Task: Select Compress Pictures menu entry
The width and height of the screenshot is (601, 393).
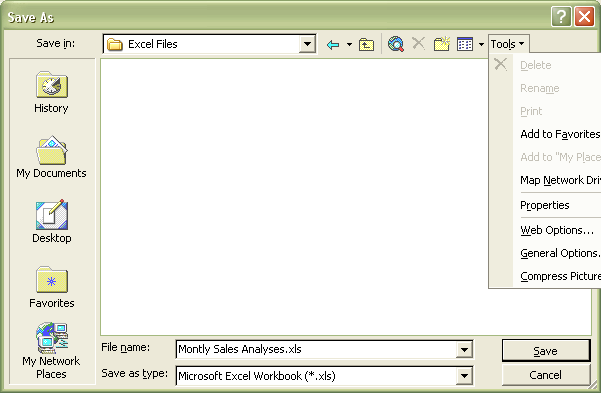Action: [x=557, y=276]
